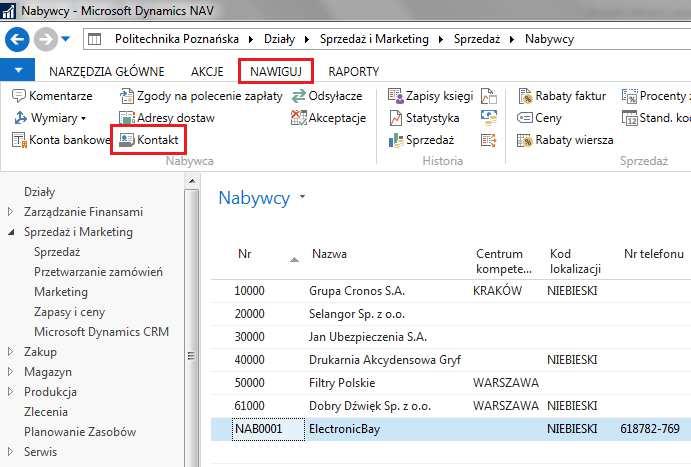The image size is (691, 467).
Task: Select Microsoft Dynamics CRM item
Action: click(x=101, y=331)
